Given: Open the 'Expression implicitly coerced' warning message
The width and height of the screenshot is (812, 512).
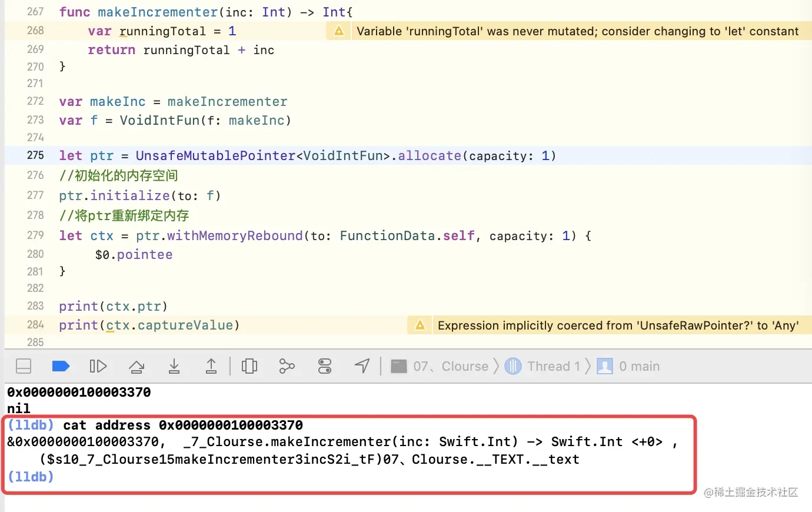Looking at the screenshot, I should 618,325.
